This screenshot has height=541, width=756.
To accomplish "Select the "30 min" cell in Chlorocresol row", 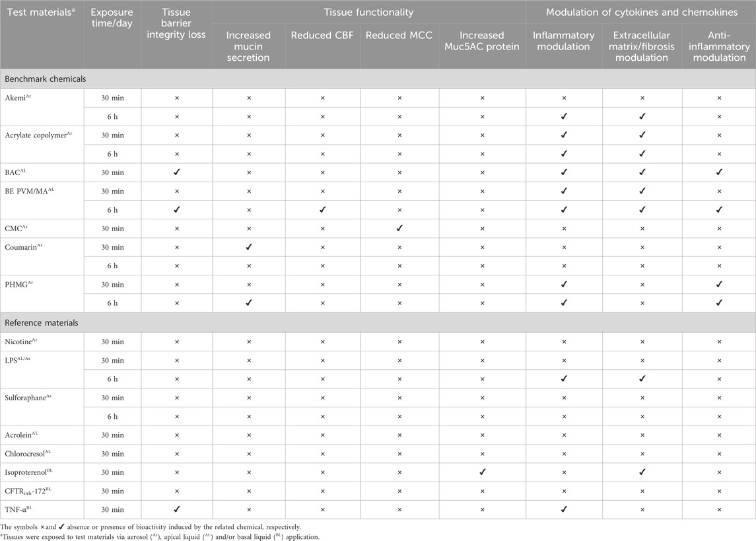I will pyautogui.click(x=112, y=454).
